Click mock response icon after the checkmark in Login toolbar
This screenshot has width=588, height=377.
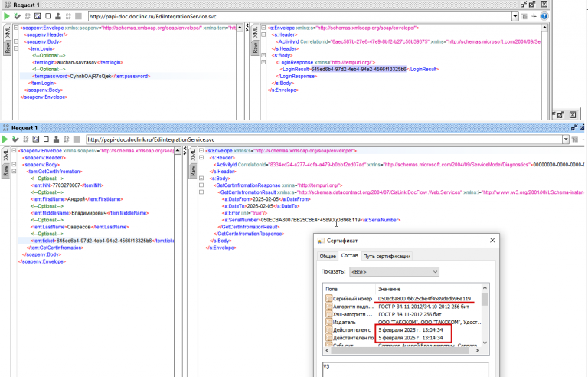click(28, 16)
